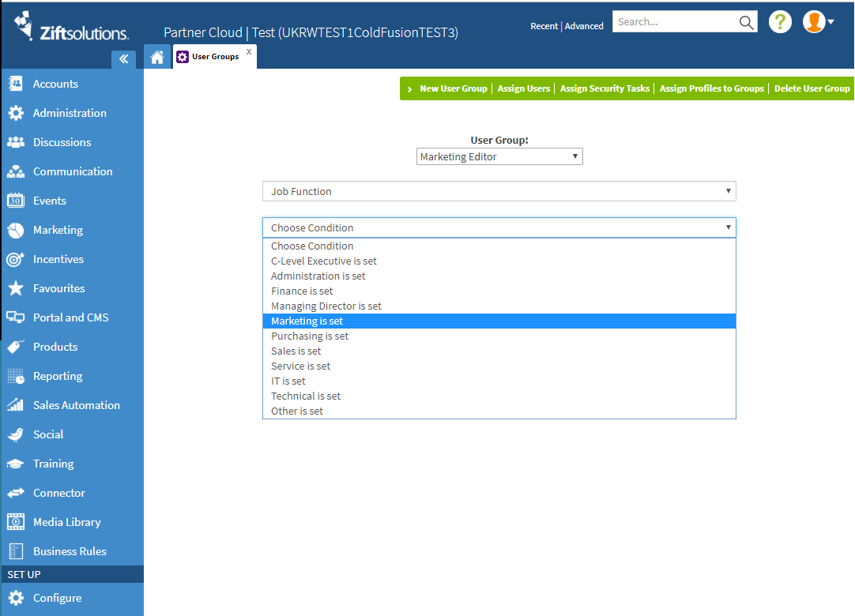Open the User Group Marketing Editor dropdown
This screenshot has height=616, width=855.
tap(499, 156)
